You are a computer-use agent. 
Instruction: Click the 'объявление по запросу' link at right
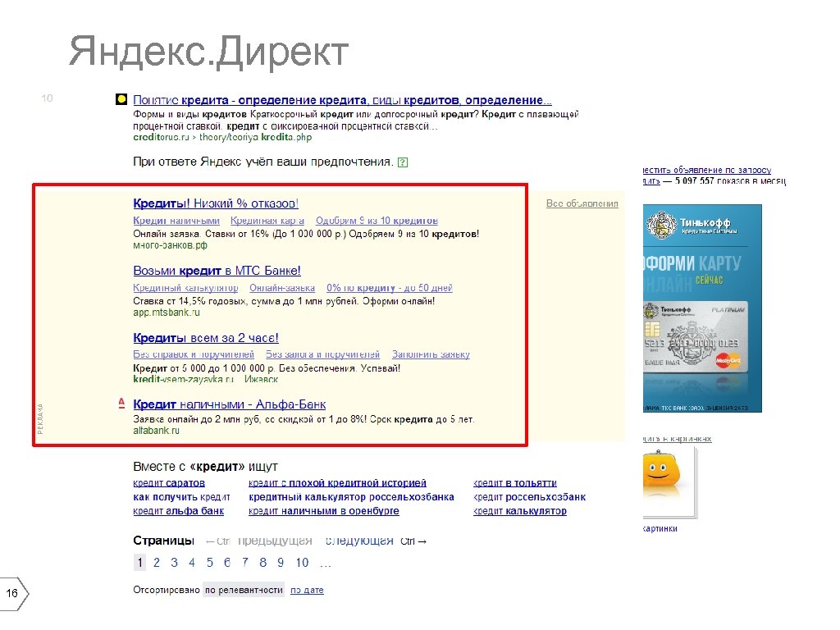706,170
